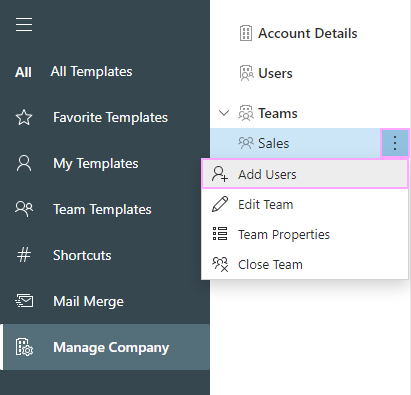Image resolution: width=411 pixels, height=395 pixels.
Task: Click the three-dot menu beside Sales
Action: coord(395,143)
